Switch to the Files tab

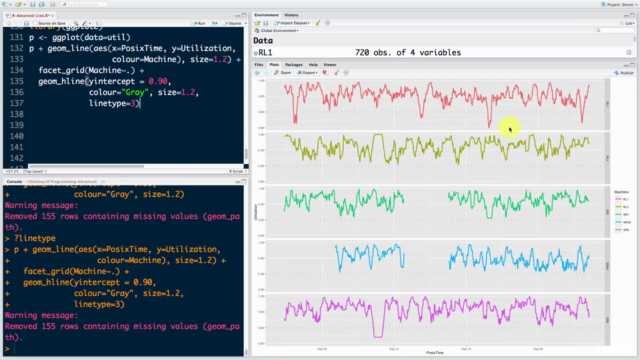pos(259,65)
